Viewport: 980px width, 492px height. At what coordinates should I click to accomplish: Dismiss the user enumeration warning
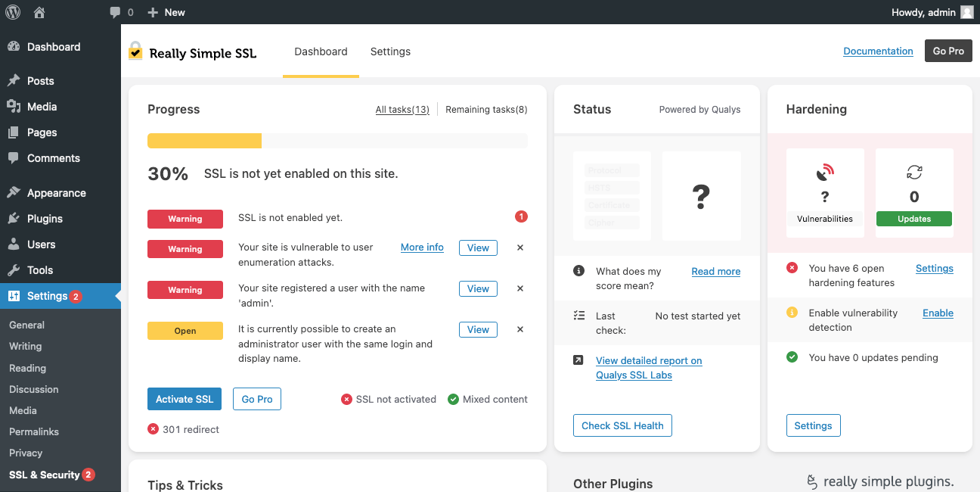(520, 248)
